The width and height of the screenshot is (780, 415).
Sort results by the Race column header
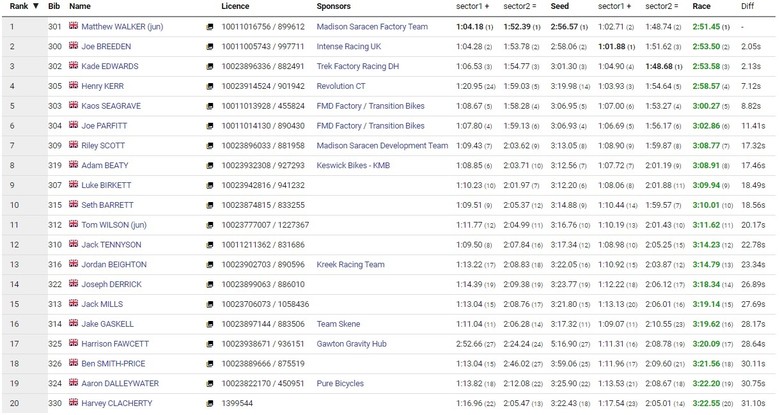click(702, 6)
